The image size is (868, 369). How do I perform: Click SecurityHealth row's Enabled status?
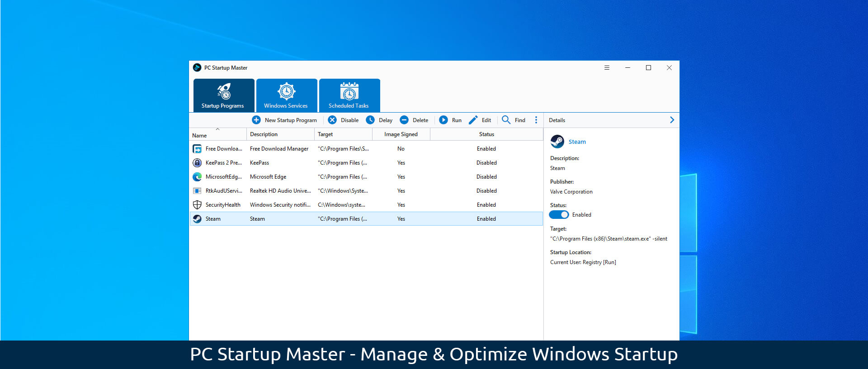click(x=486, y=205)
